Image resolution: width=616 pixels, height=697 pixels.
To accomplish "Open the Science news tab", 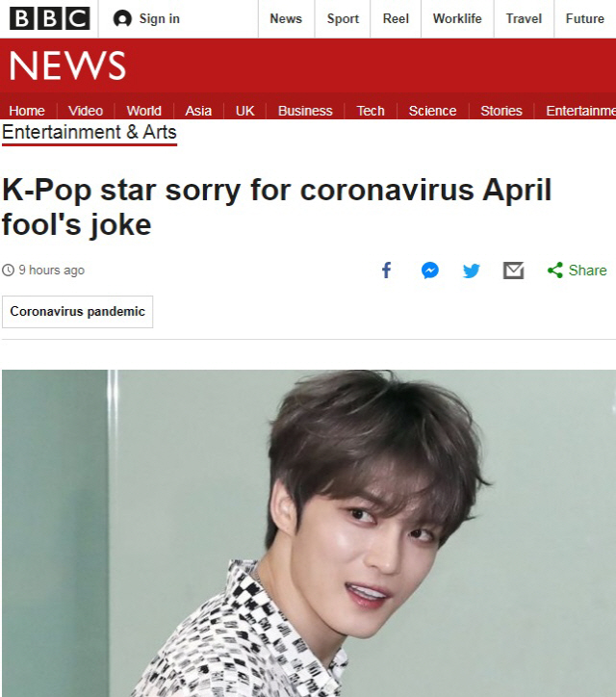I will pos(432,111).
